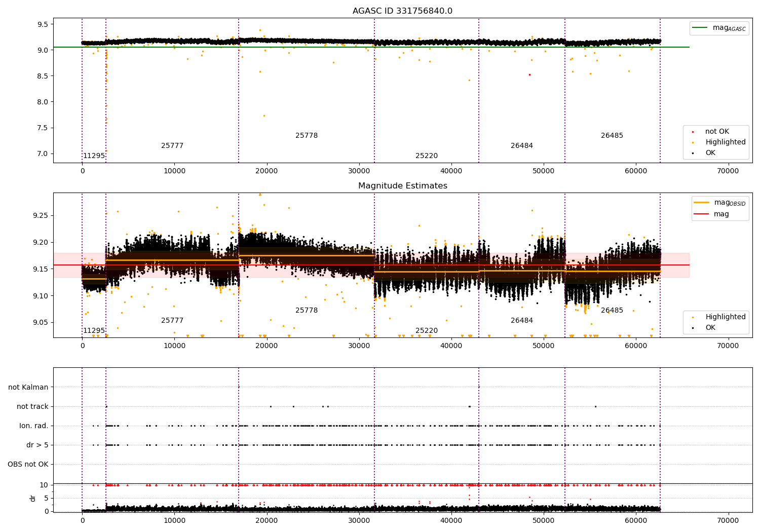Click the 'OBS not OK' axis label

click(28, 464)
